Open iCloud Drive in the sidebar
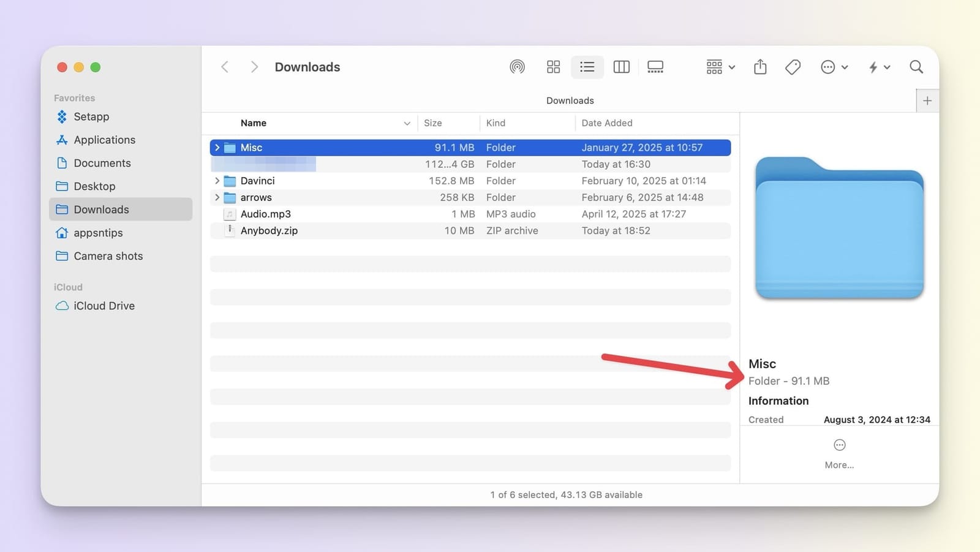 (104, 306)
